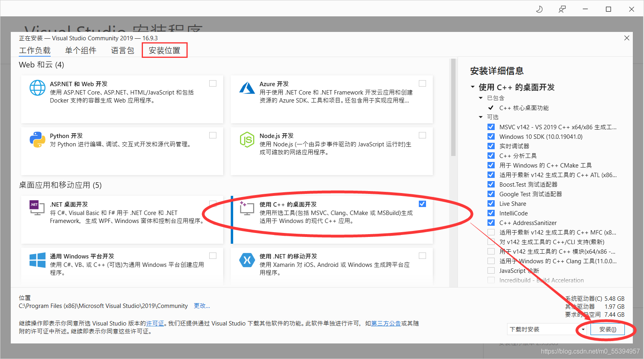Click the 更改 location link
This screenshot has width=644, height=359.
click(x=202, y=306)
